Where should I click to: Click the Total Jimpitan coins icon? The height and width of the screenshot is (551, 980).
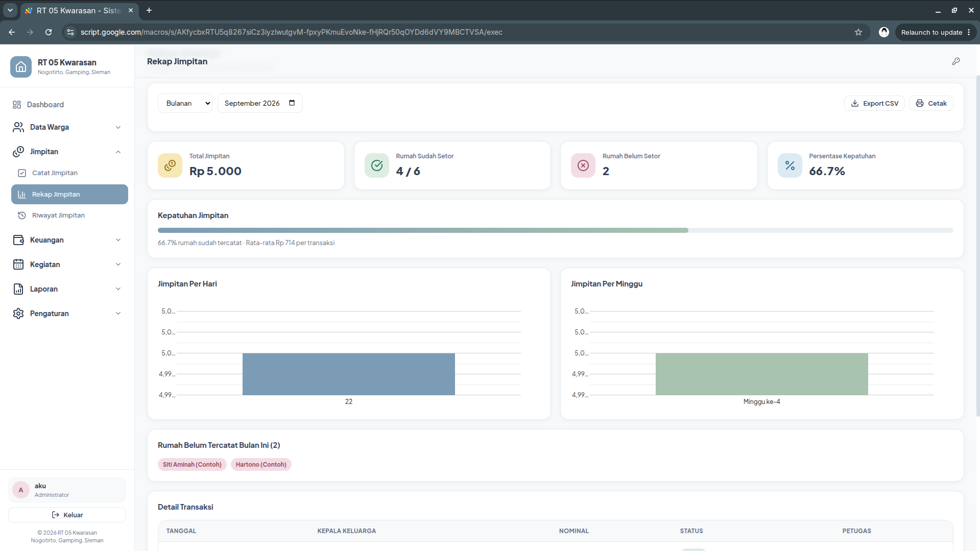[x=170, y=165]
